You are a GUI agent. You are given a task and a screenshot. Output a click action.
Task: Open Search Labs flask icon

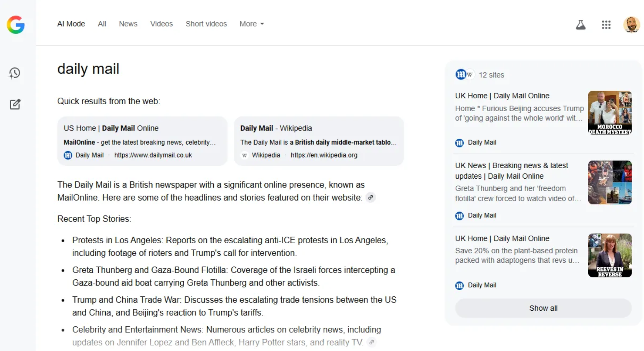(x=581, y=25)
